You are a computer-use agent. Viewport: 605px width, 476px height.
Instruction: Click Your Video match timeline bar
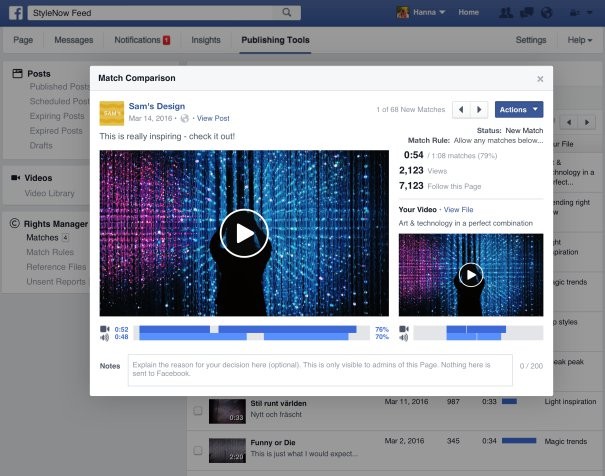click(478, 333)
